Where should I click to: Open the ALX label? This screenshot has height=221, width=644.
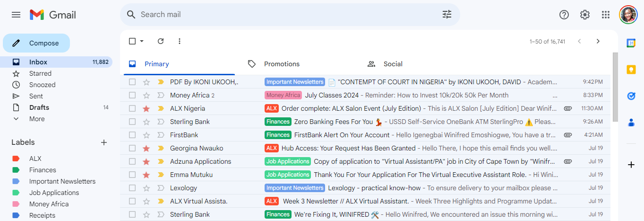pos(35,159)
